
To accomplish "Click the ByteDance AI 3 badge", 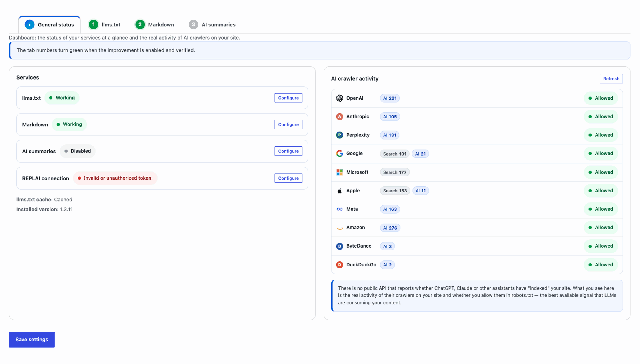I will 387,246.
